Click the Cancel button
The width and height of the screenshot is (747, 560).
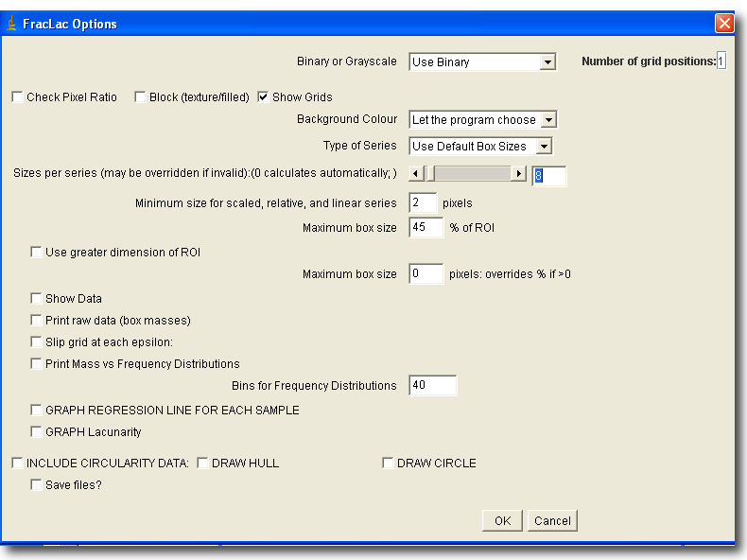pyautogui.click(x=552, y=520)
